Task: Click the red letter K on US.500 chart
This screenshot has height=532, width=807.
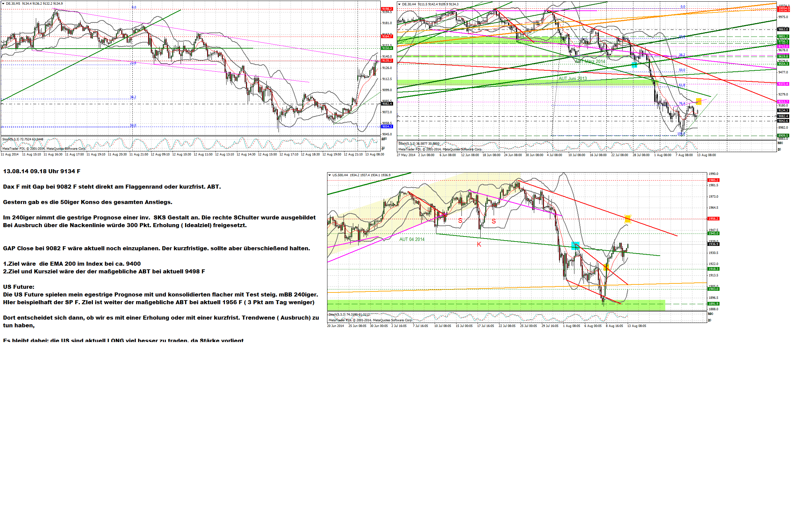Action: [x=479, y=244]
